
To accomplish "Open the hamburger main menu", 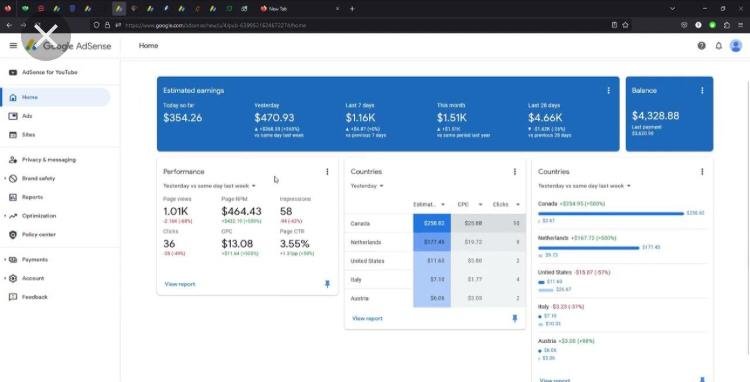I will pyautogui.click(x=13, y=46).
